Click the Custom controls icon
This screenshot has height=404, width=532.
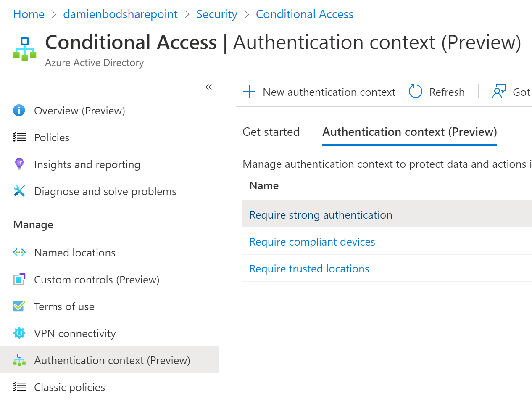tap(19, 280)
